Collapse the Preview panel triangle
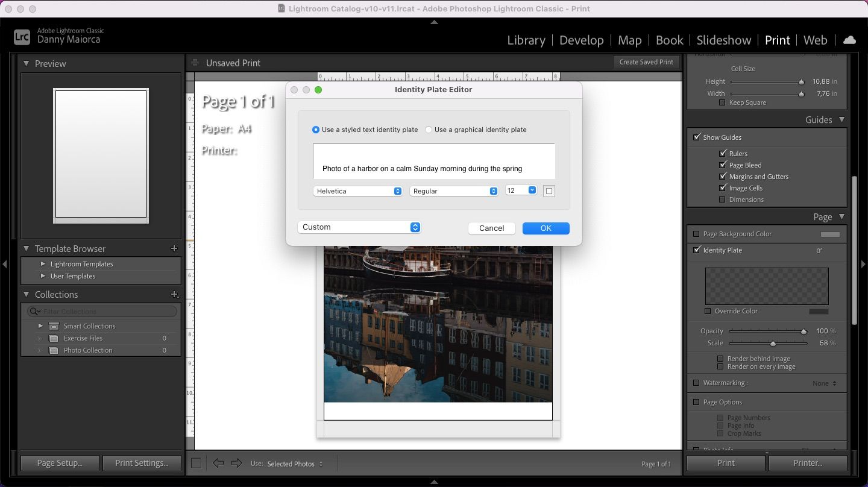The height and width of the screenshot is (487, 868). [26, 63]
